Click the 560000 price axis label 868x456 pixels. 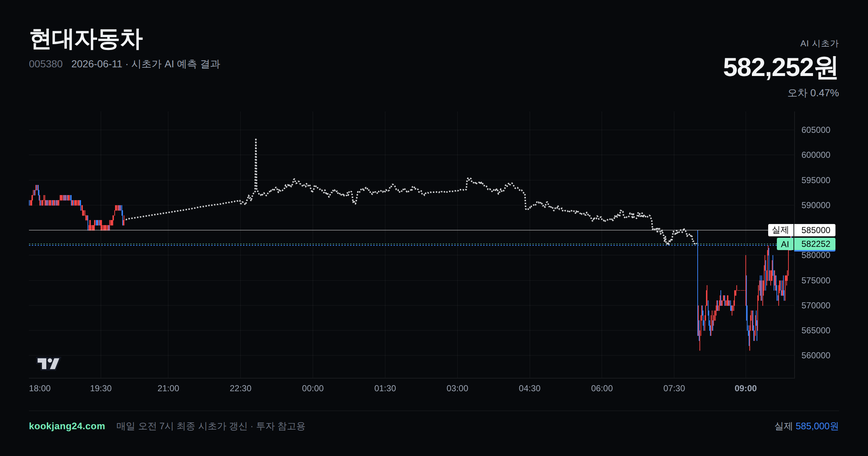pyautogui.click(x=816, y=355)
